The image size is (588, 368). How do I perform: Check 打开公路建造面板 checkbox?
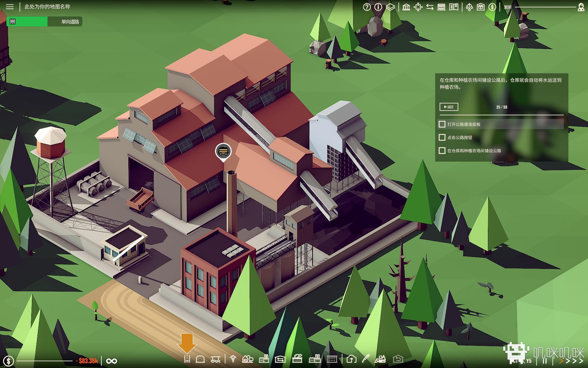tap(442, 124)
